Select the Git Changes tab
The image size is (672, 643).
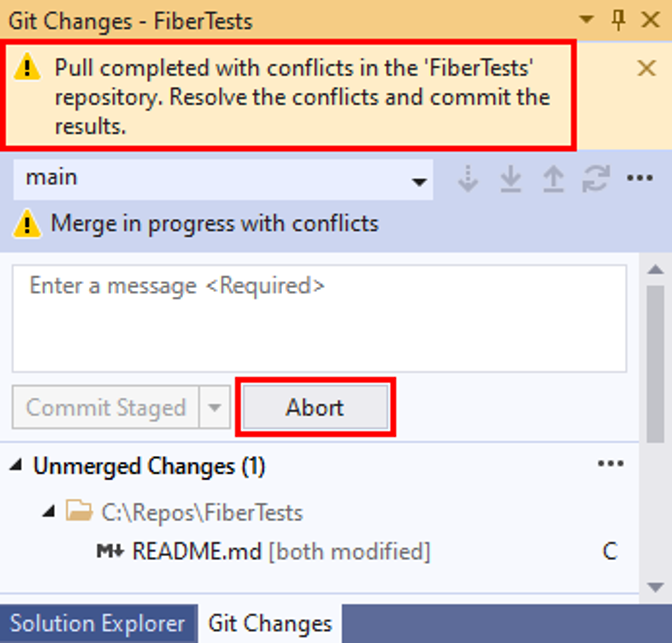(x=270, y=624)
